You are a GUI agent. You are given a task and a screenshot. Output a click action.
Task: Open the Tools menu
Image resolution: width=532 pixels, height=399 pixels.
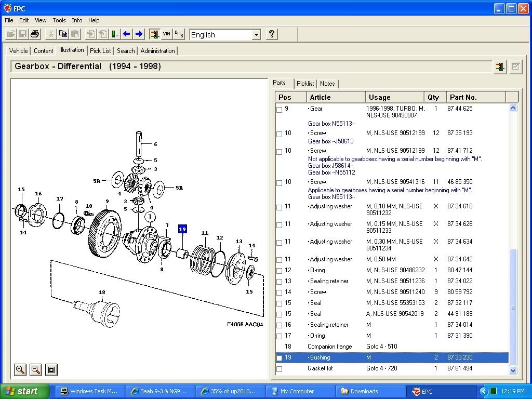[x=59, y=20]
